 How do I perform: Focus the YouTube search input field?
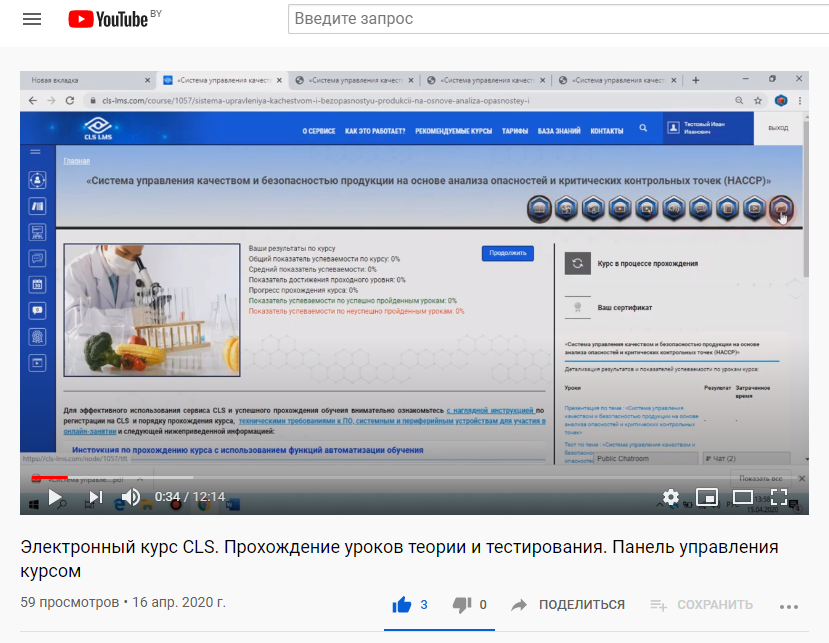click(558, 19)
